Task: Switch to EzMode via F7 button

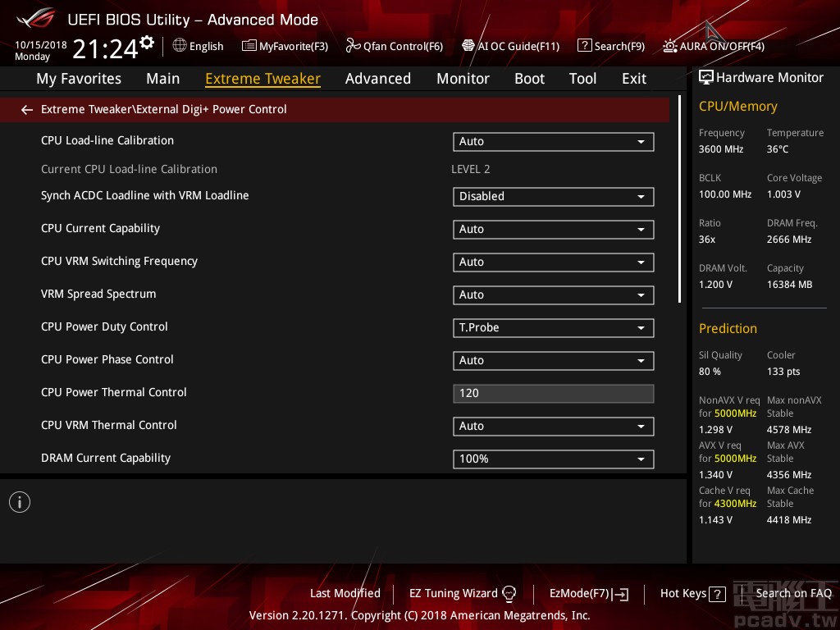Action: [x=589, y=593]
